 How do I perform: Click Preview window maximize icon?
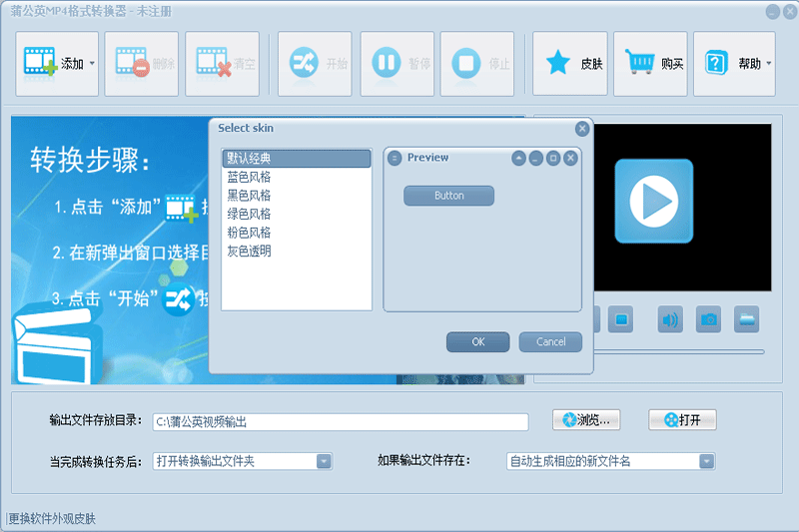coord(553,159)
